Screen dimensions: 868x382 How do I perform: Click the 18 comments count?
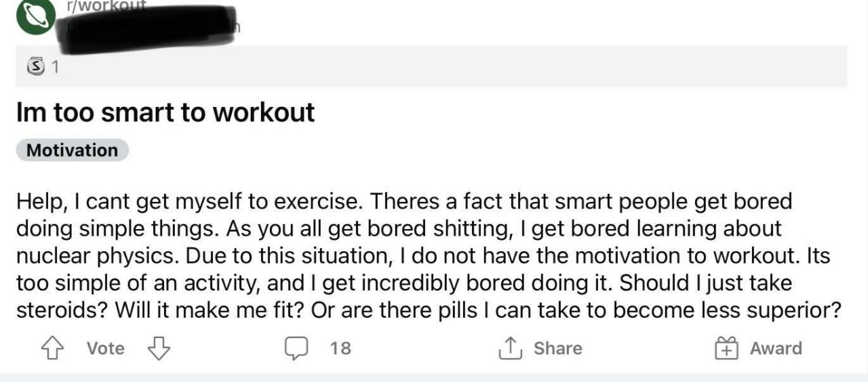tap(340, 349)
